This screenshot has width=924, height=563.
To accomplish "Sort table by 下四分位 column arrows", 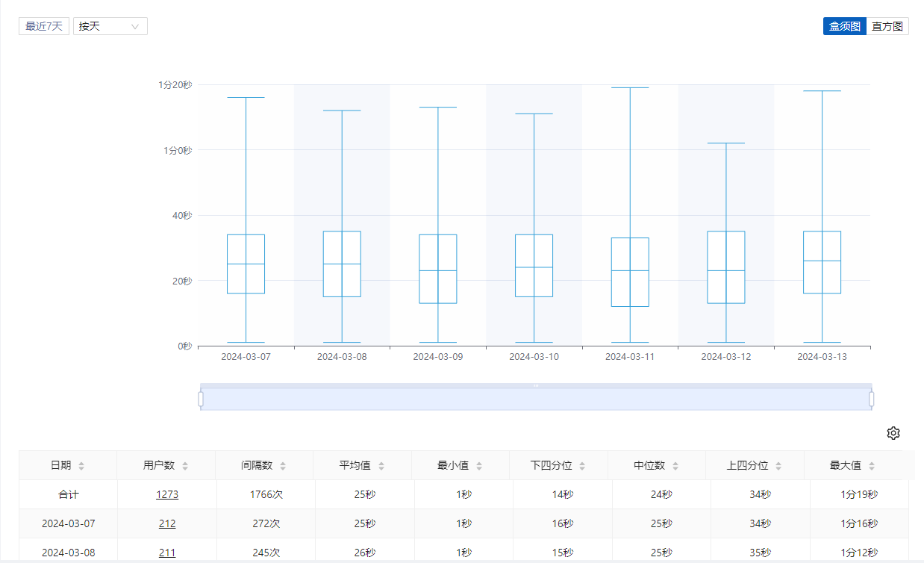I will (582, 466).
